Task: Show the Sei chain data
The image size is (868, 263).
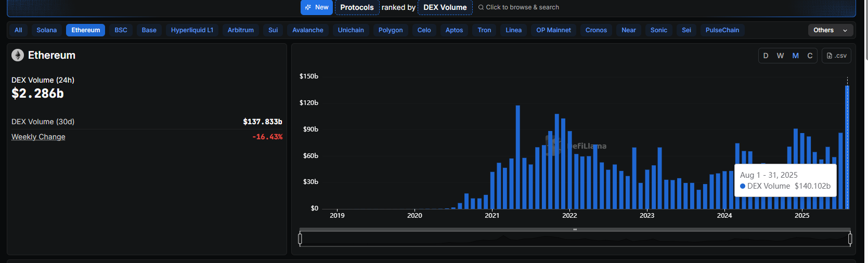Action: 686,30
